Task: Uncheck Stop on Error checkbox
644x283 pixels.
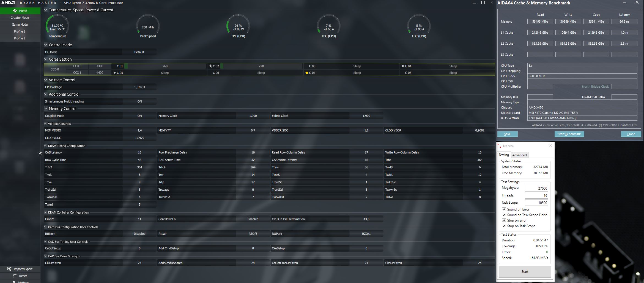Action: (504, 220)
